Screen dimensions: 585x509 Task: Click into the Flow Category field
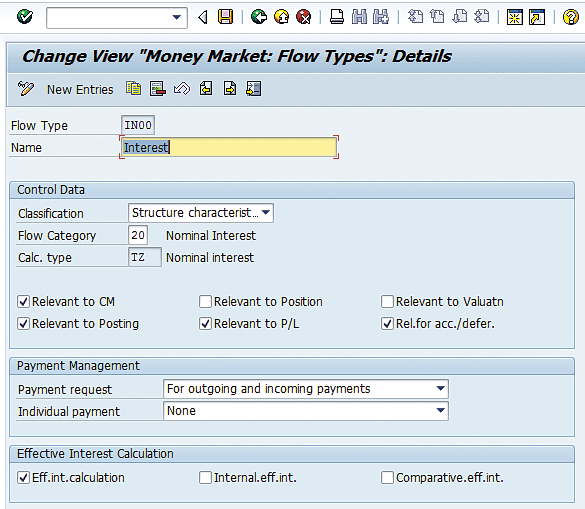tap(138, 235)
